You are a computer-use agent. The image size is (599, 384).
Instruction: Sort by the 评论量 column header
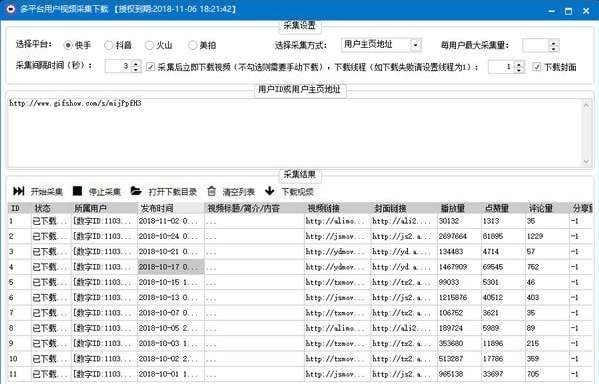[x=547, y=208]
